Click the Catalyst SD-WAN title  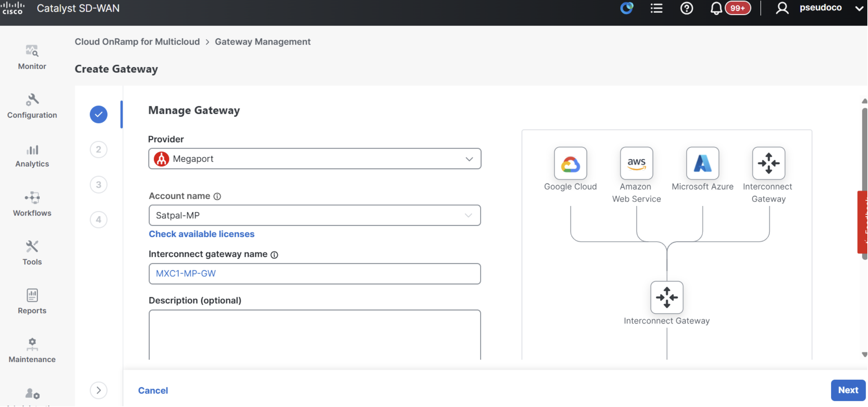[78, 8]
